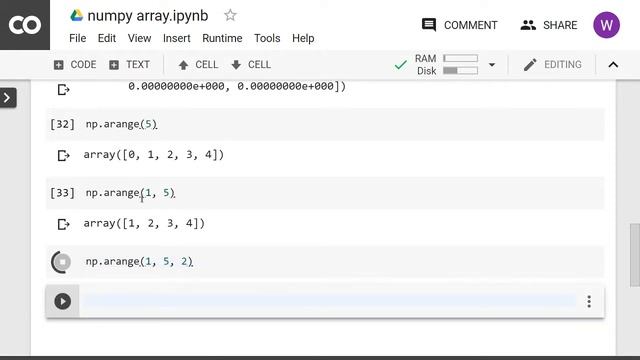This screenshot has width=640, height=360.
Task: Select cell [32] execution count
Action: point(62,124)
